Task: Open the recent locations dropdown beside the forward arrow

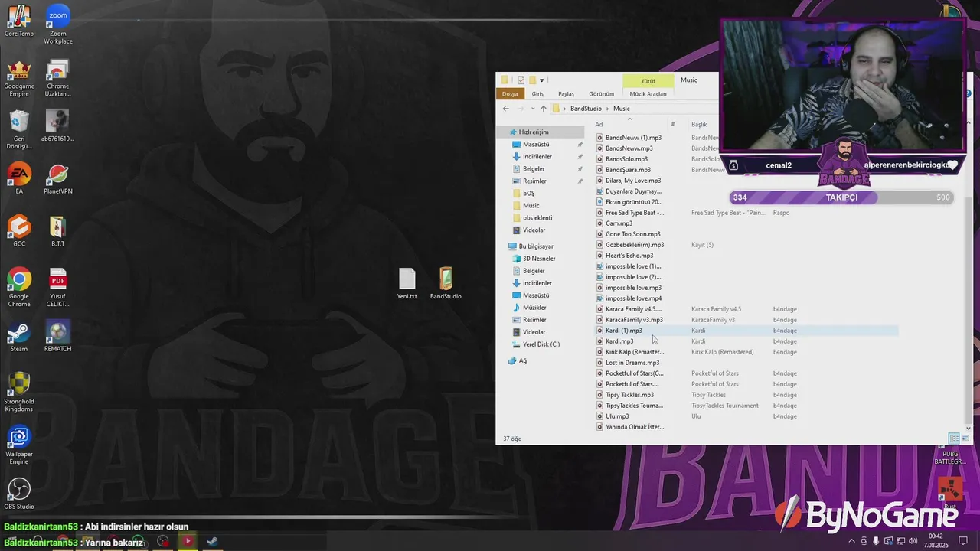Action: (x=533, y=109)
